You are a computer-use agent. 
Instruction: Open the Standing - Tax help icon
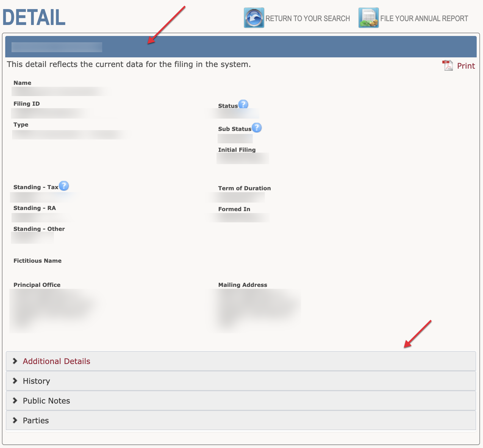pos(64,186)
